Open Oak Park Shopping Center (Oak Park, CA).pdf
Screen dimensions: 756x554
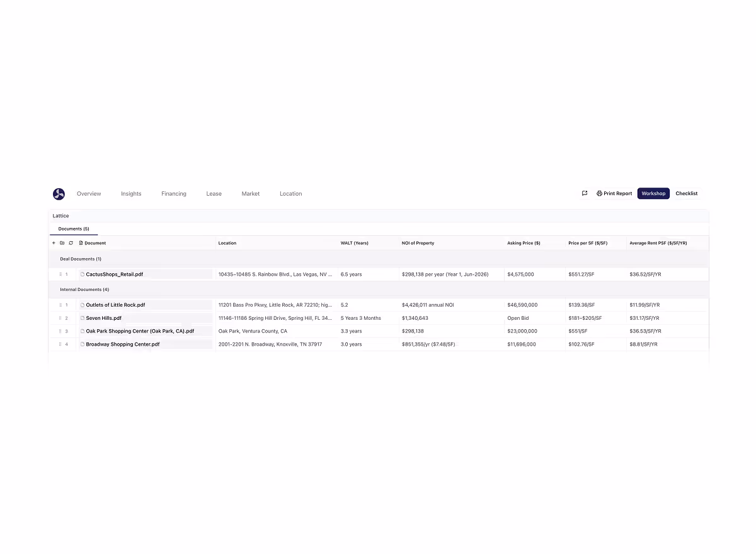pyautogui.click(x=140, y=331)
